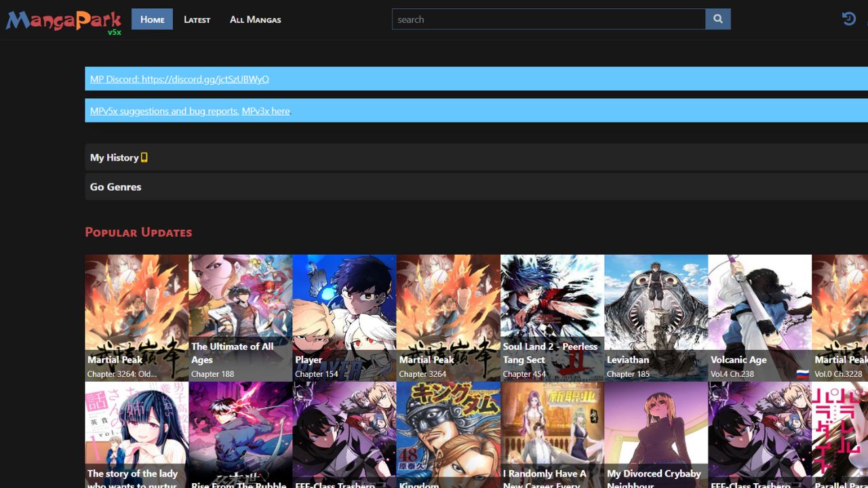Switch to the Latest tab

point(197,20)
